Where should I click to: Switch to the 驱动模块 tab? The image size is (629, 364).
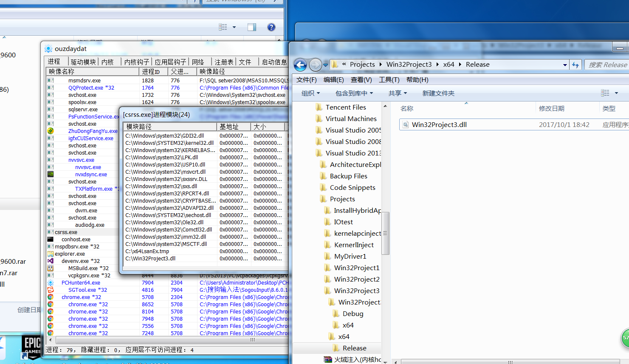pyautogui.click(x=83, y=62)
